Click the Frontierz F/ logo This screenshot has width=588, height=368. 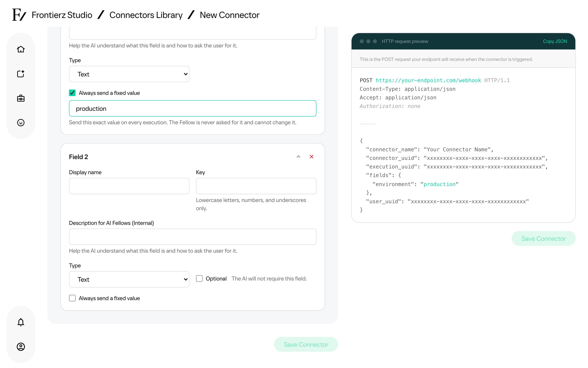(19, 15)
